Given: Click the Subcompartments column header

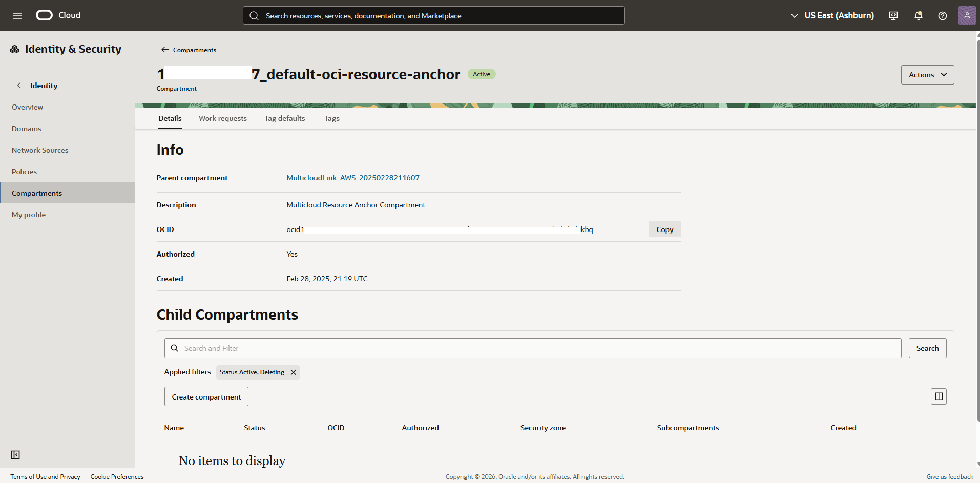Looking at the screenshot, I should (687, 428).
